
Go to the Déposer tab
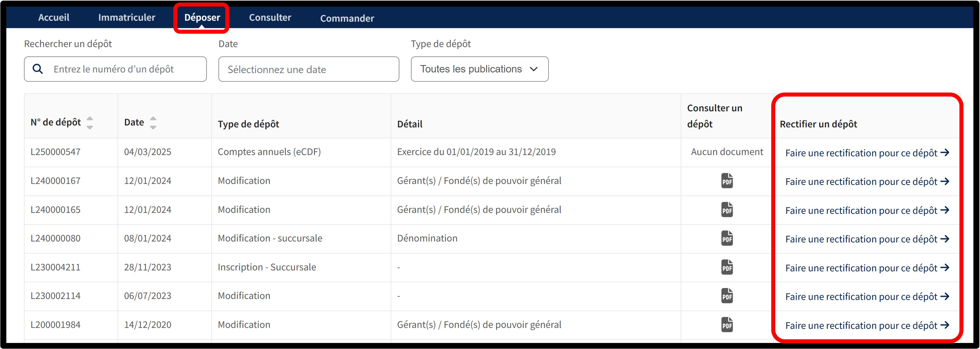(x=202, y=17)
